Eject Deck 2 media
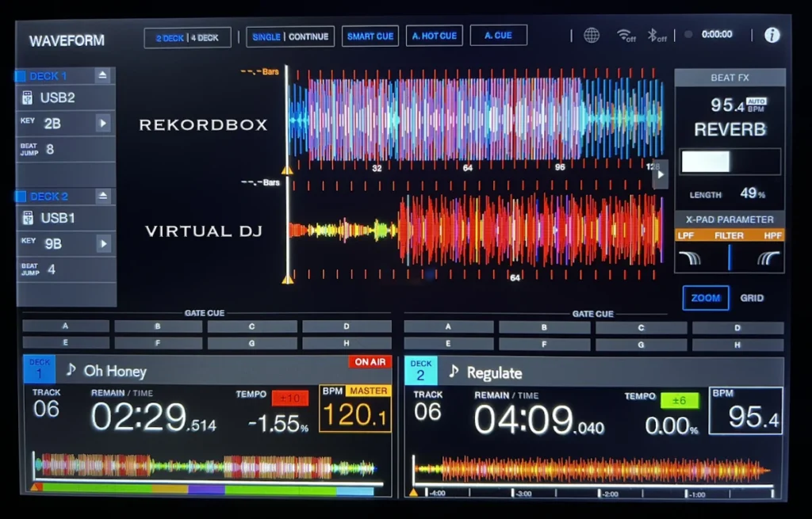 click(102, 196)
